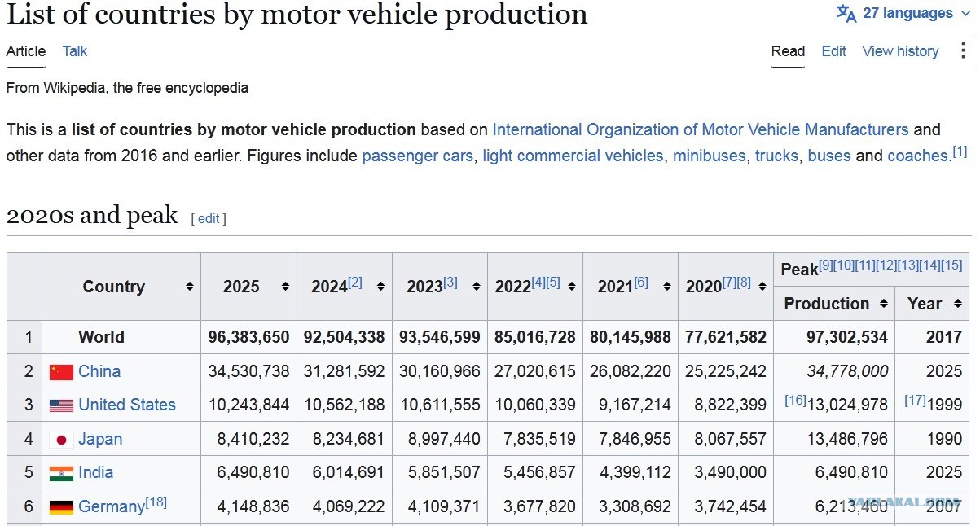
Task: Sort table by 2025 column arrows
Action: (285, 287)
